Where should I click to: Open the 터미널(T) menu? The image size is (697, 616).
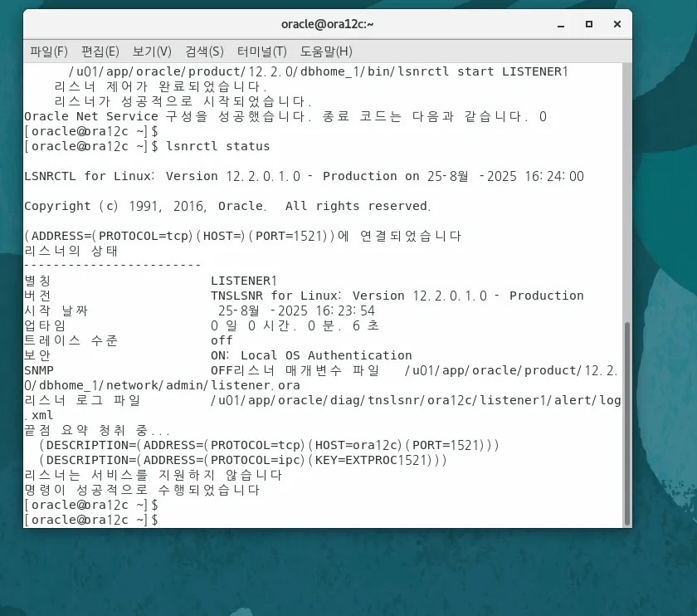(262, 51)
